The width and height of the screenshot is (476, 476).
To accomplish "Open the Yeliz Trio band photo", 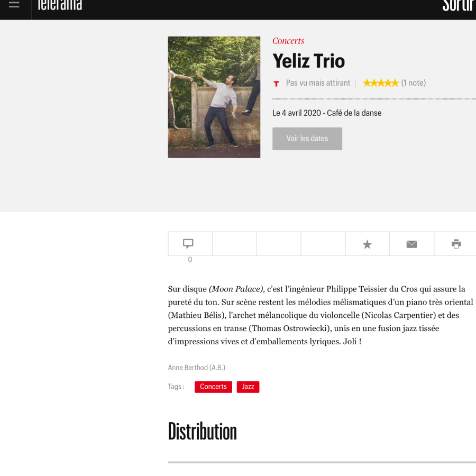I will [x=214, y=97].
